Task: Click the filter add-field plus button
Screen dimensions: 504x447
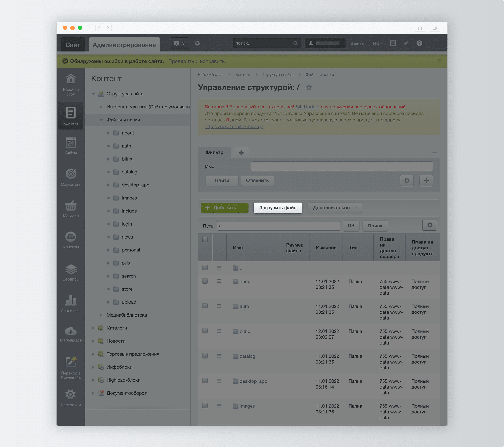Action: pos(426,180)
